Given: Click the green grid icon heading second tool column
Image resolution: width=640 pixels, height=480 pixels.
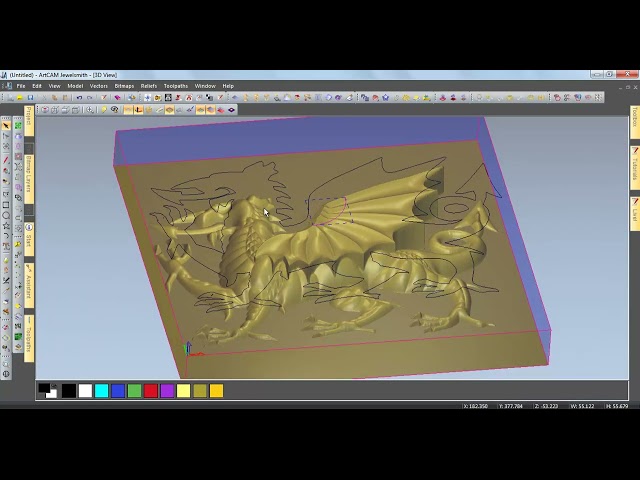Looking at the screenshot, I should point(18,126).
